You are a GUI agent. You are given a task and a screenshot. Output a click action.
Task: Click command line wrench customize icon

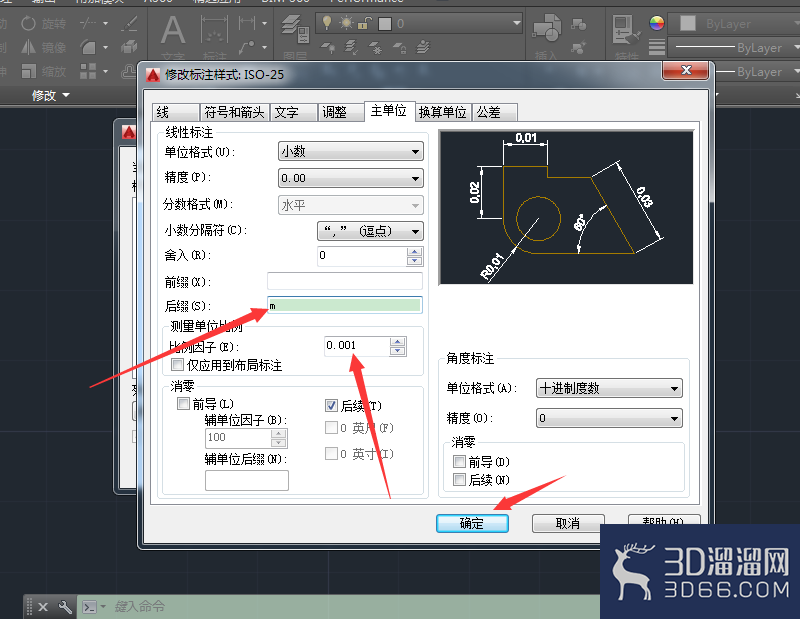(x=65, y=607)
